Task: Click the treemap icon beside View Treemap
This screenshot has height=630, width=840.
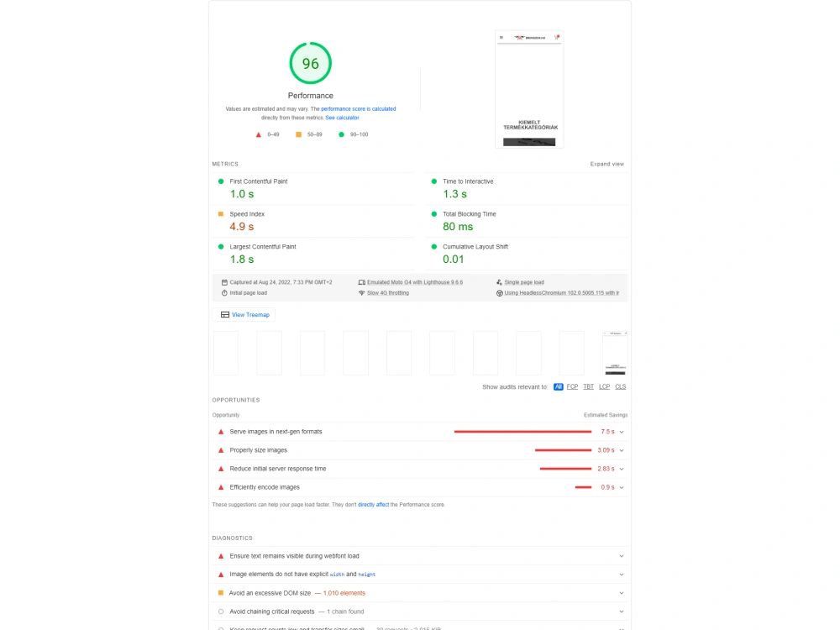Action: 225,314
